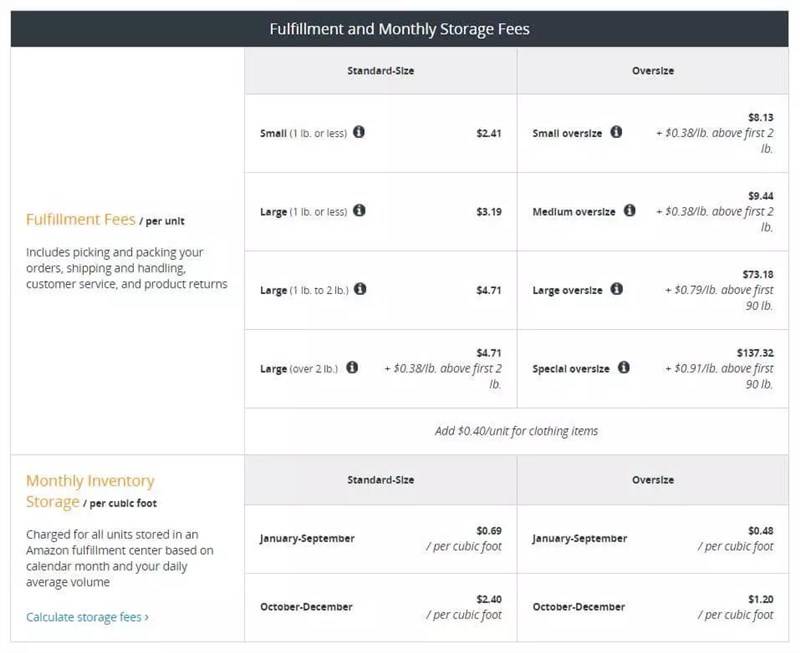Screen dimensions: 800x653
Task: Click the Small oversize info icon
Action: point(616,132)
